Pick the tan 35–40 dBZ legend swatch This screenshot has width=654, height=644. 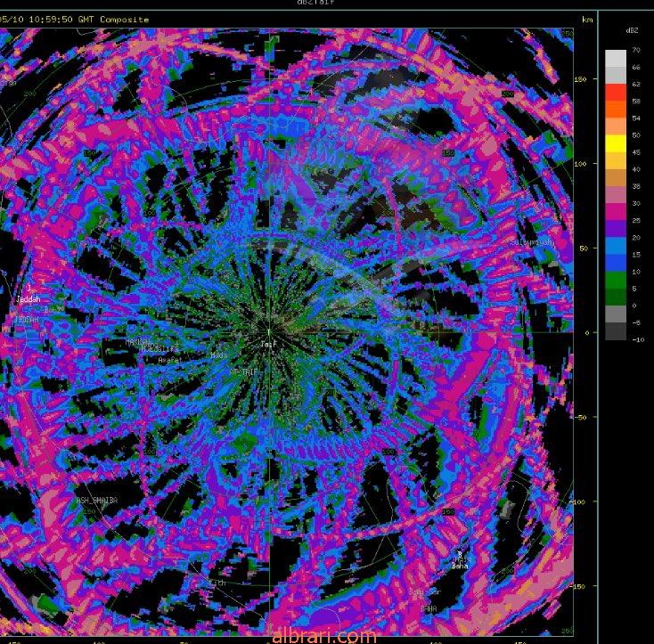point(616,177)
